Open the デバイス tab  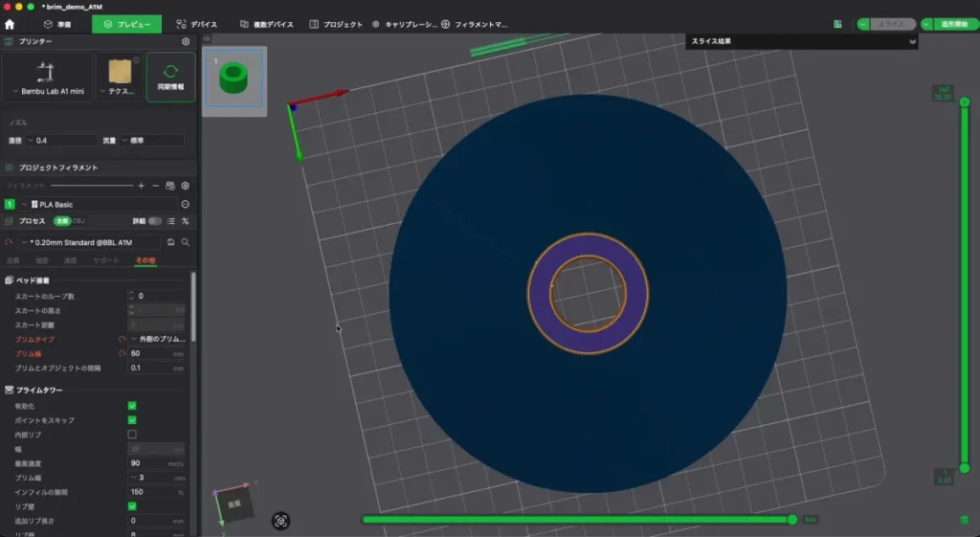tap(197, 24)
